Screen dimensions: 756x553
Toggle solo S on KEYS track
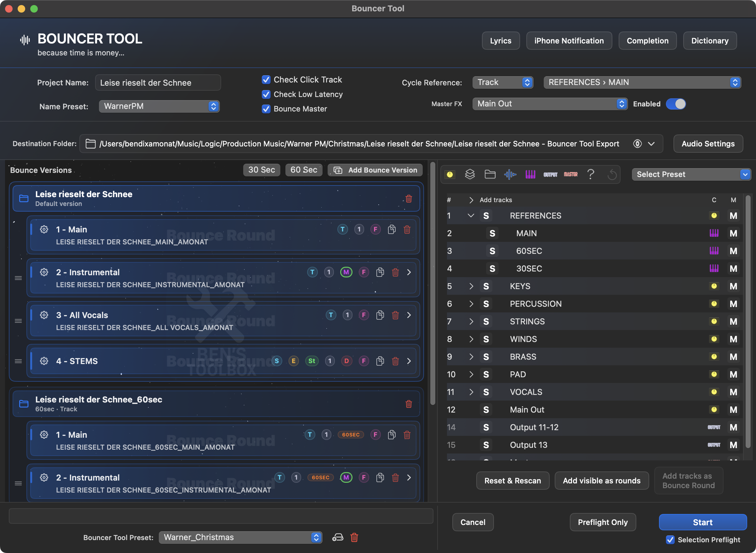(486, 286)
